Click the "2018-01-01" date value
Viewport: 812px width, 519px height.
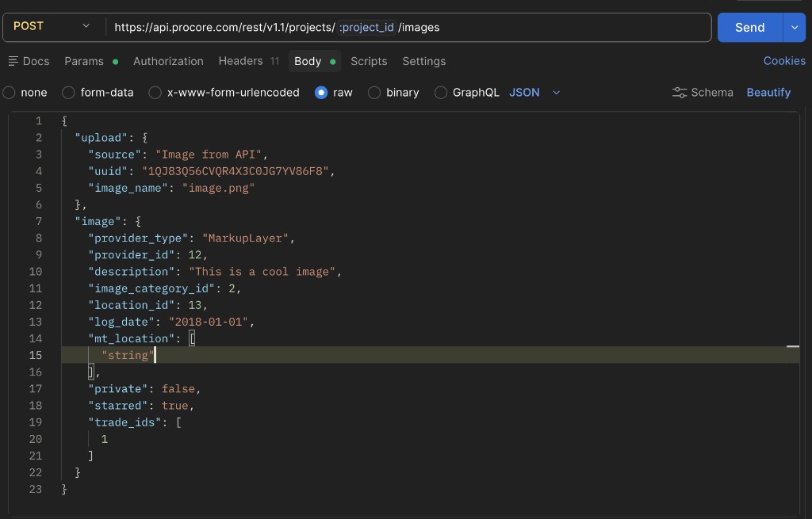pos(209,322)
